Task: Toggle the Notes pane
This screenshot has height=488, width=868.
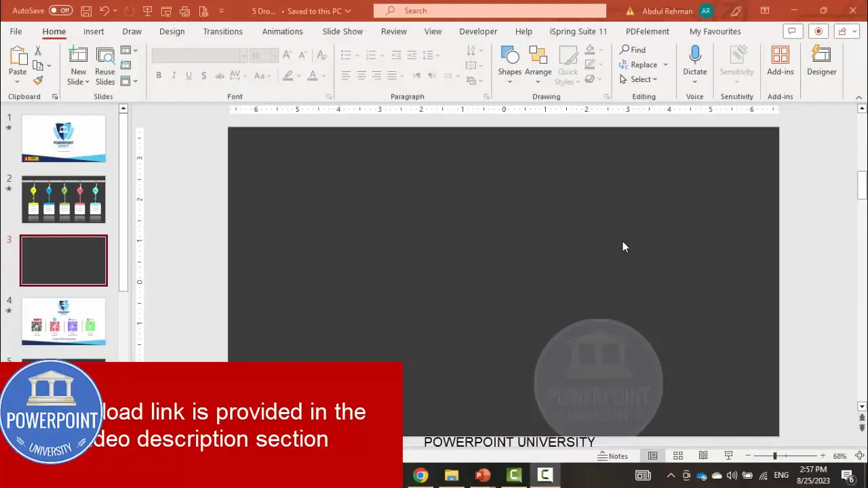Action: 612,456
